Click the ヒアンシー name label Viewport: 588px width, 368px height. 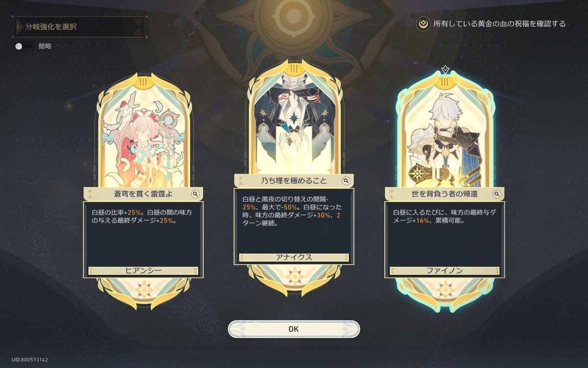pos(143,270)
